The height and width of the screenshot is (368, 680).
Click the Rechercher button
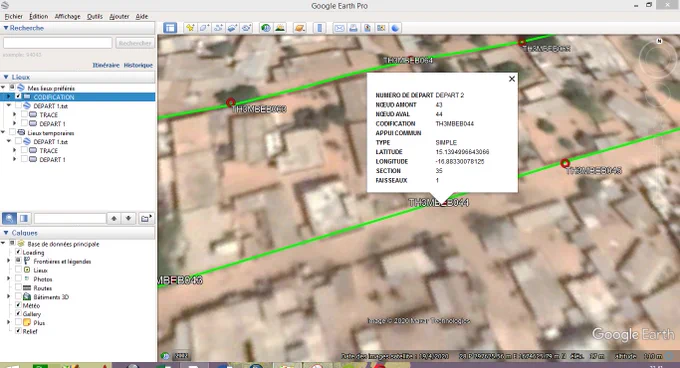134,43
